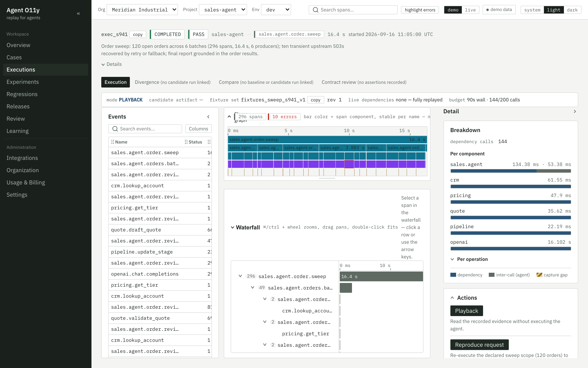Image resolution: width=588 pixels, height=368 pixels.
Task: Open Executions in the sidebar
Action: coord(46,70)
